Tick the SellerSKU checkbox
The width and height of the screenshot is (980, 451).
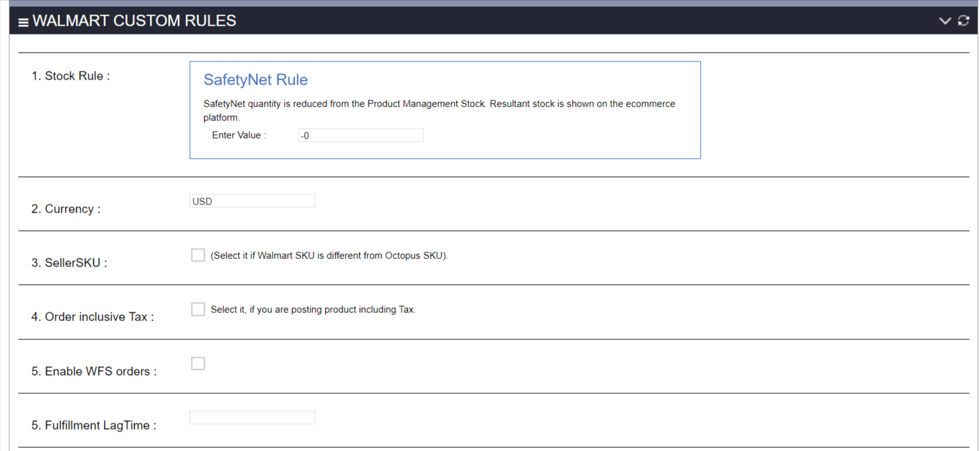(198, 255)
